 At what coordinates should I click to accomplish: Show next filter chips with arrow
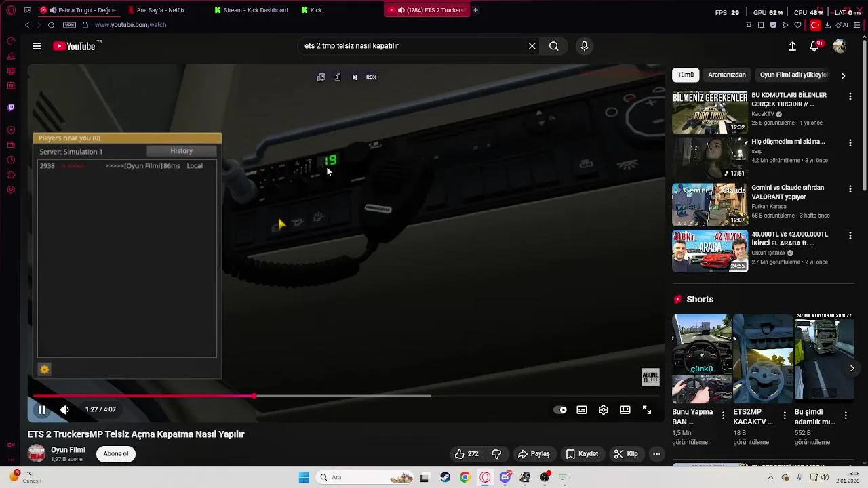point(843,75)
